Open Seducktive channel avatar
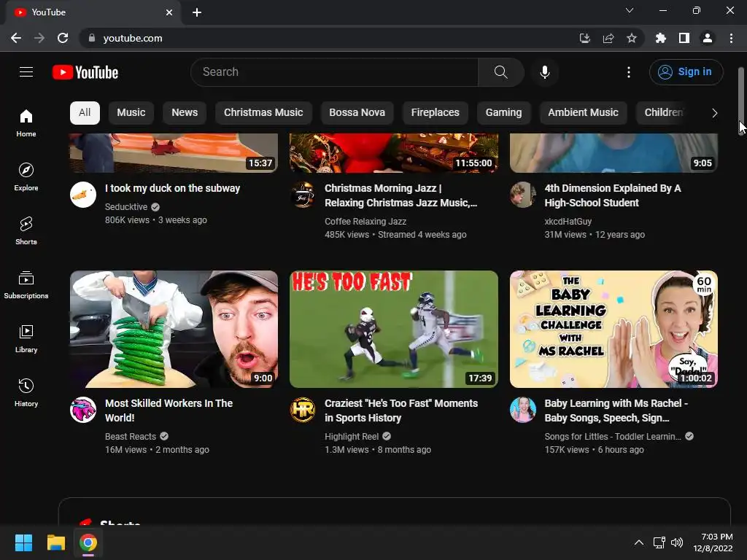Viewport: 747px width, 560px height. click(83, 194)
